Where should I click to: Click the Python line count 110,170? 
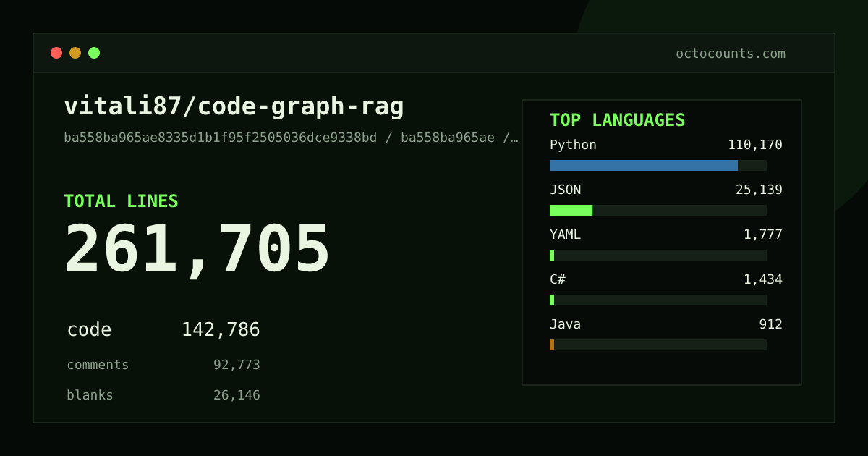755,145
